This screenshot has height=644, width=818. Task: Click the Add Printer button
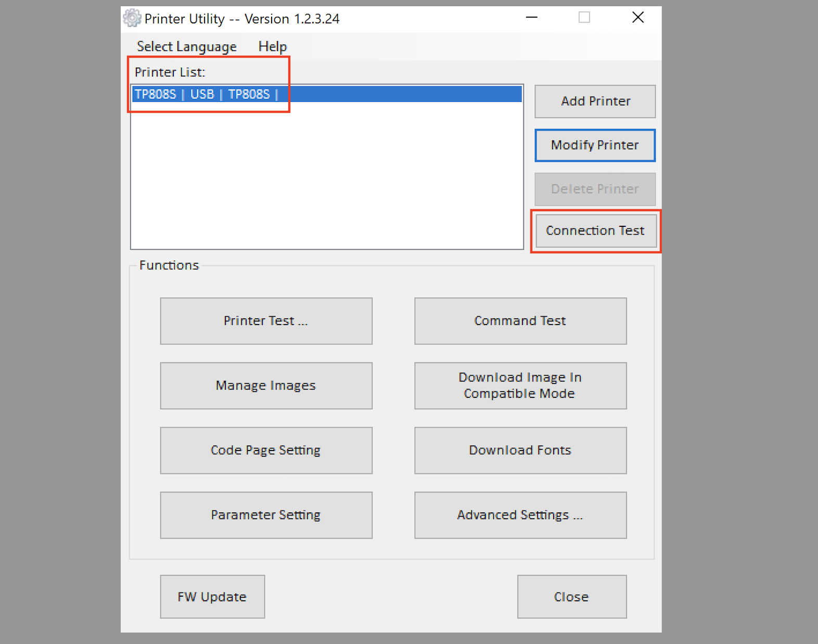[x=595, y=101]
